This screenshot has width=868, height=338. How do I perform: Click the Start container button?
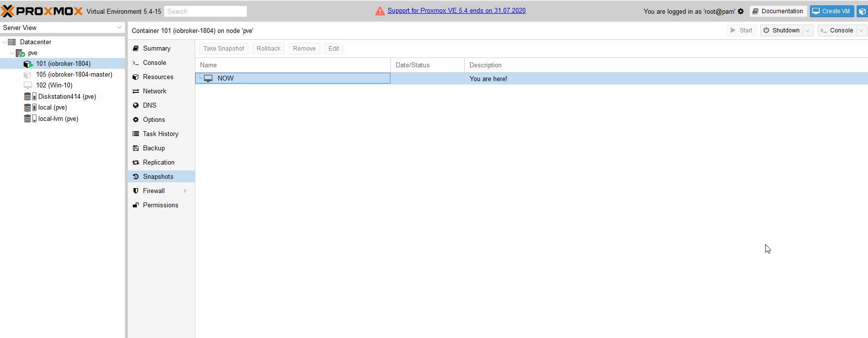pyautogui.click(x=741, y=30)
